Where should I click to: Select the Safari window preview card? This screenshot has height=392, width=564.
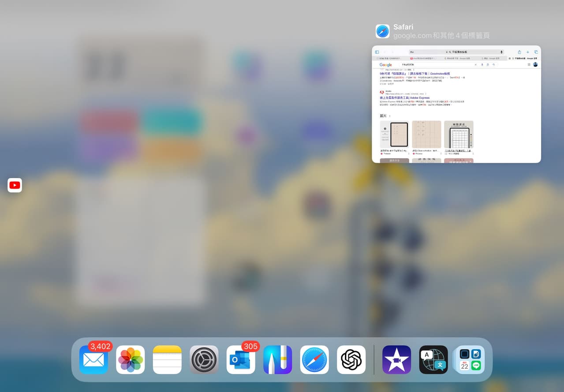(x=456, y=105)
